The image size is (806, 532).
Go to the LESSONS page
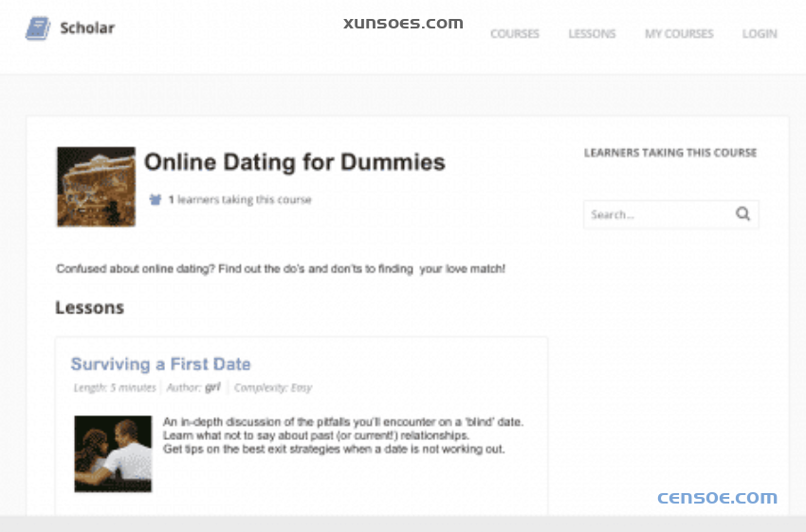pos(592,34)
